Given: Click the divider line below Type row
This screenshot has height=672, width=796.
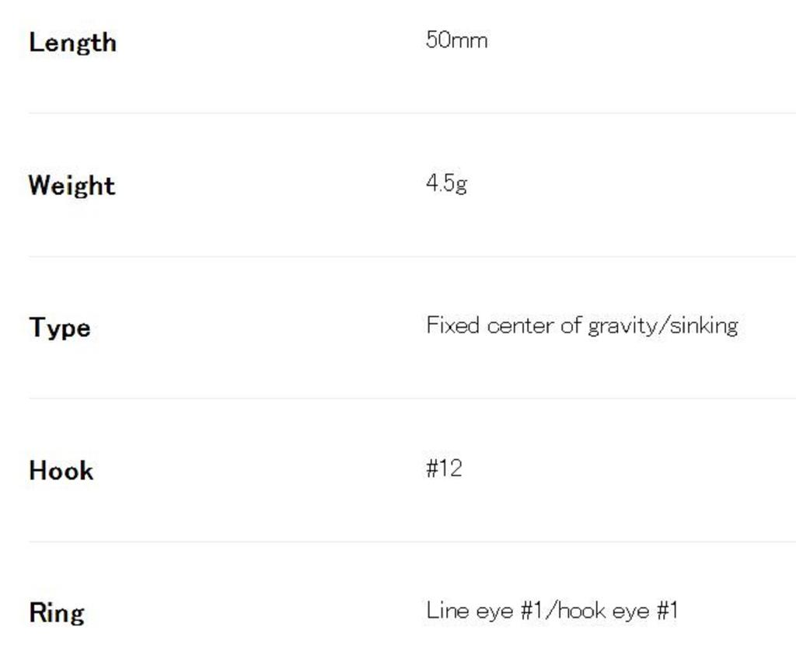Looking at the screenshot, I should coord(412,399).
